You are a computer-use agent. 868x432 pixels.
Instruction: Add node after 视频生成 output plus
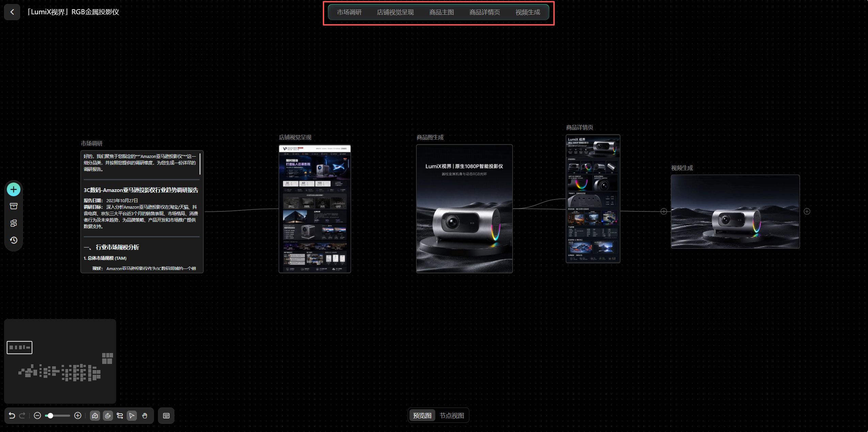point(807,211)
